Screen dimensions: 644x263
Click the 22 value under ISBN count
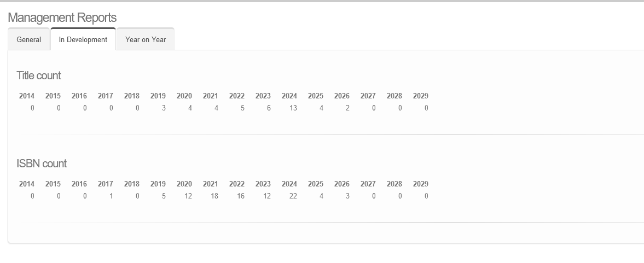click(293, 196)
